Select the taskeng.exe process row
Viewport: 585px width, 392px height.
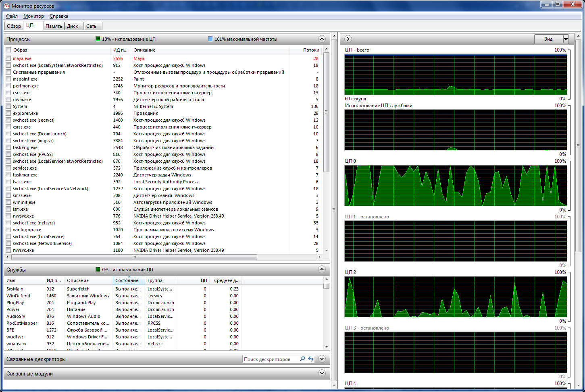point(164,147)
